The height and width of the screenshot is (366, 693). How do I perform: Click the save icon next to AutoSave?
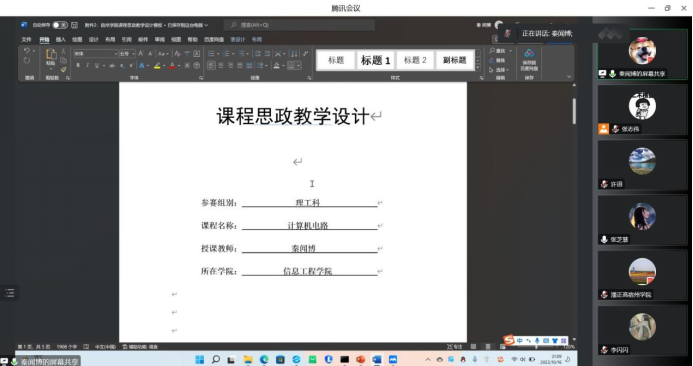[x=75, y=25]
